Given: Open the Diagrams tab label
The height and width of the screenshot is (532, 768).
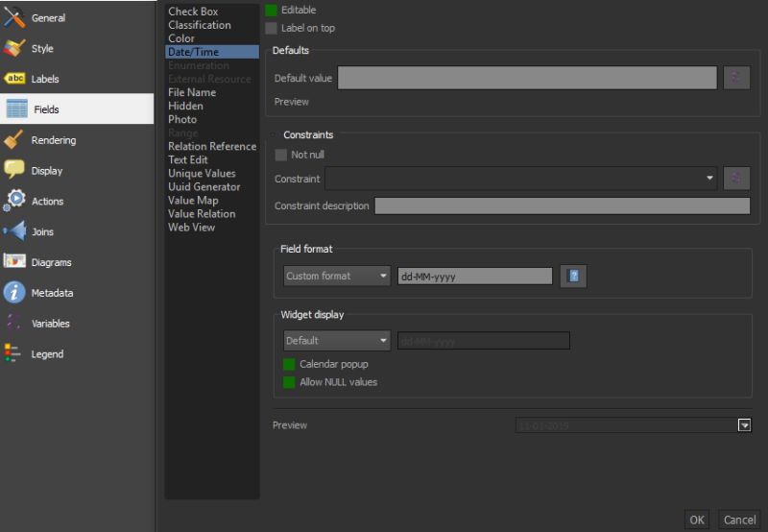Looking at the screenshot, I should click(x=52, y=262).
